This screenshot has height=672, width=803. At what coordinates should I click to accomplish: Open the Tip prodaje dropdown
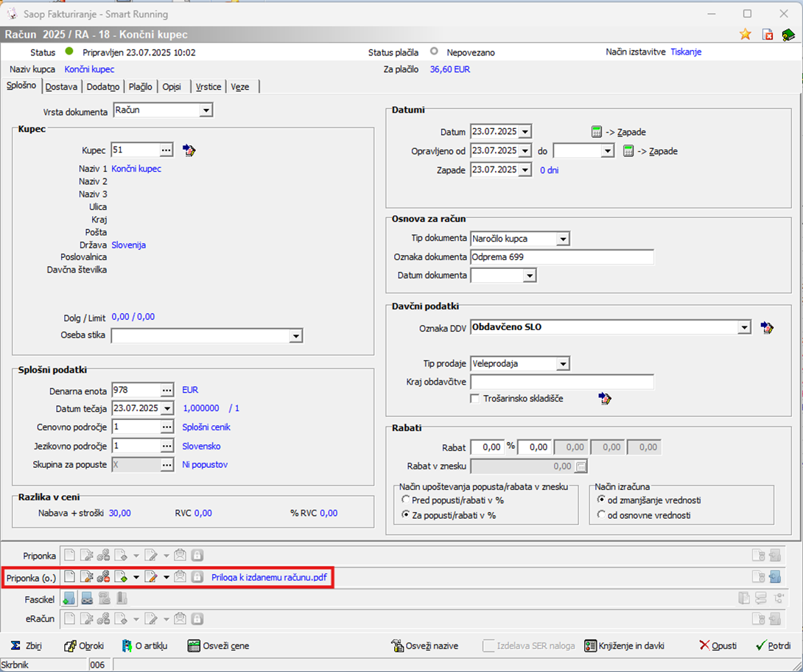click(x=563, y=364)
